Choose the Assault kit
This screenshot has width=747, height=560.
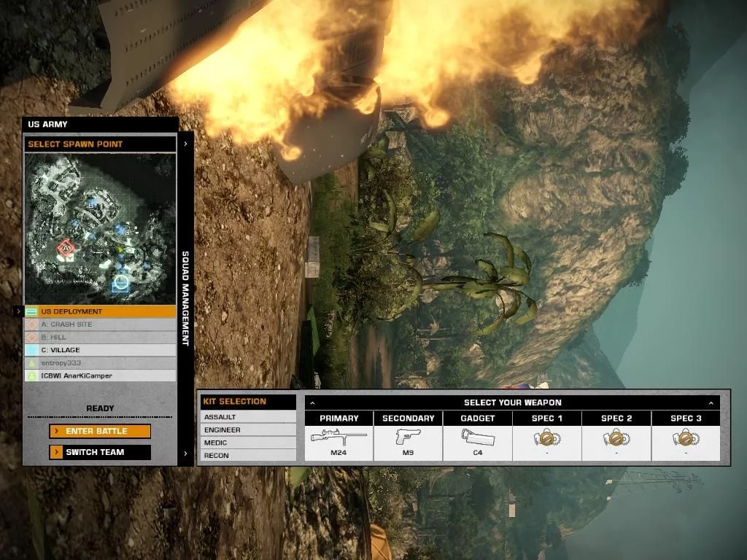248,416
